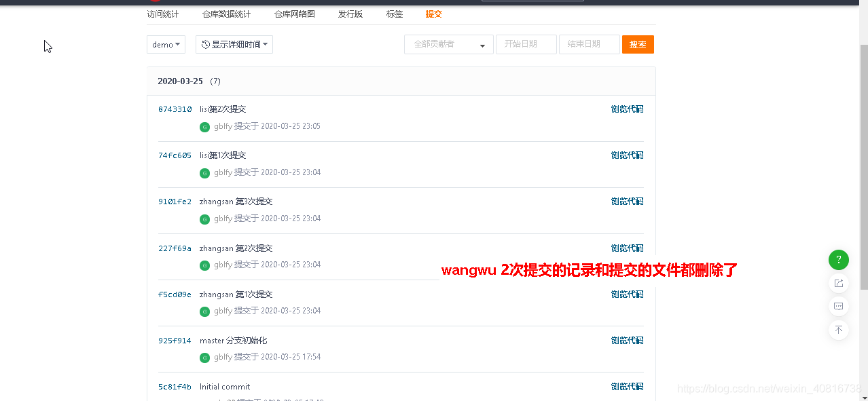Screen dimensions: 868x401
Task: Switch to the 仓库数据统计 tab
Action: click(x=226, y=14)
